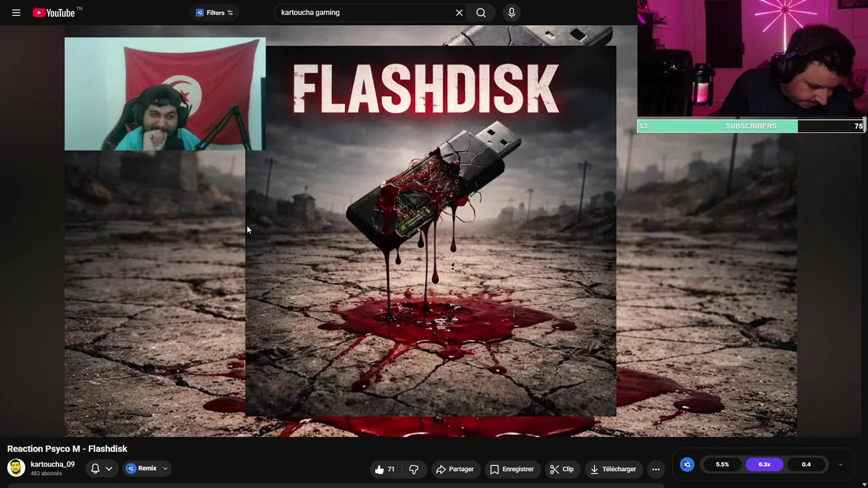This screenshot has height=488, width=868.
Task: Click the video title 'Reaction Psyco M - Flashdisk'
Action: (67, 449)
